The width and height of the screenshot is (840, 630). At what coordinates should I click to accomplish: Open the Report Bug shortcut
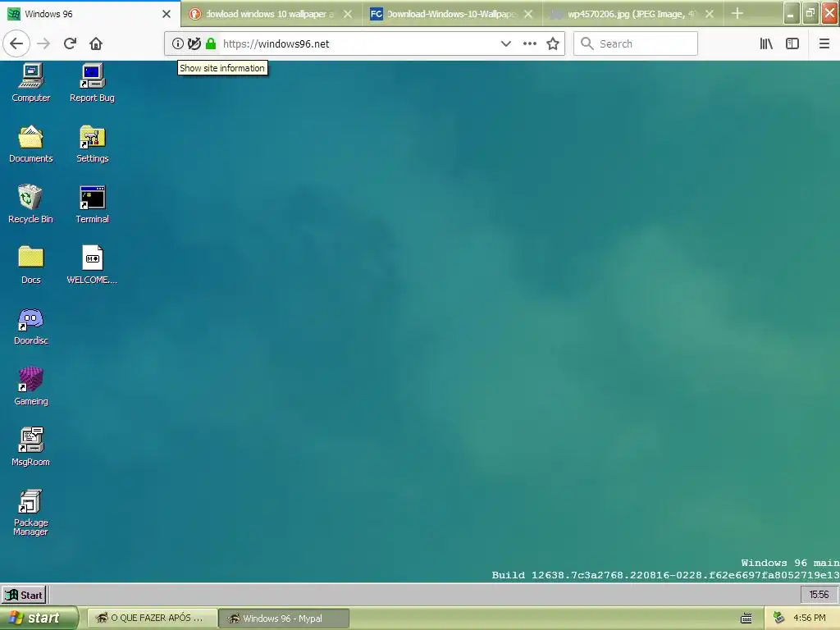pos(92,83)
